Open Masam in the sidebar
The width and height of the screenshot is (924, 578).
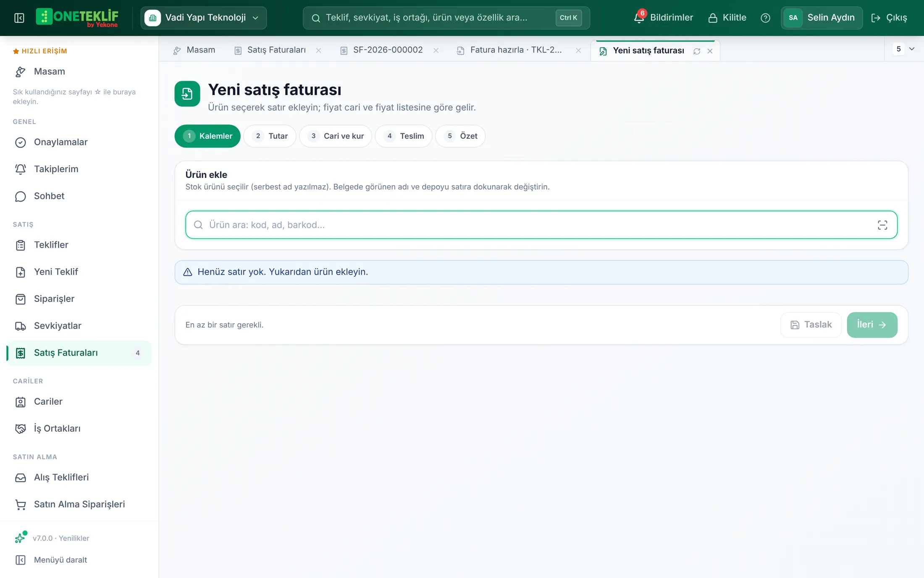click(79, 71)
